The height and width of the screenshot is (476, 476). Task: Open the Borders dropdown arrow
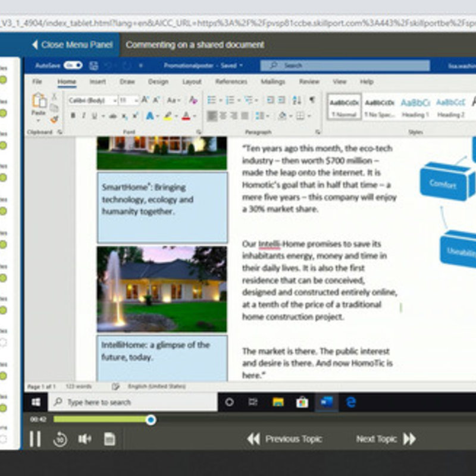coord(309,116)
